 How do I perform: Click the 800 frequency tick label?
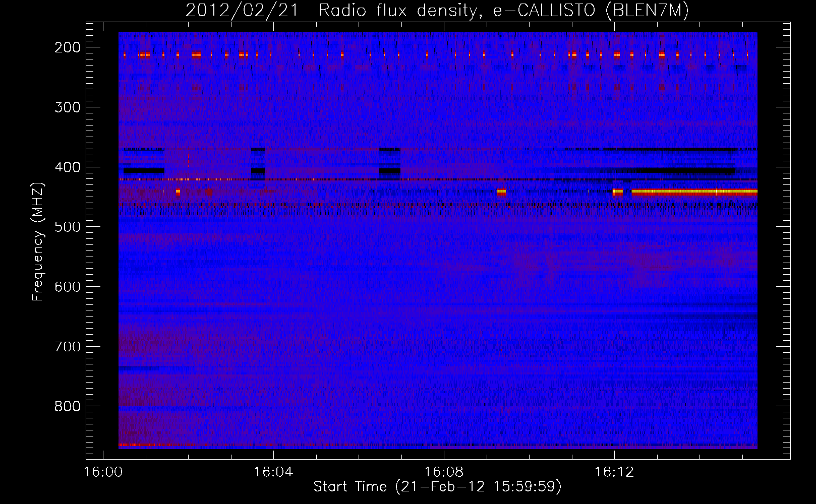pos(67,406)
